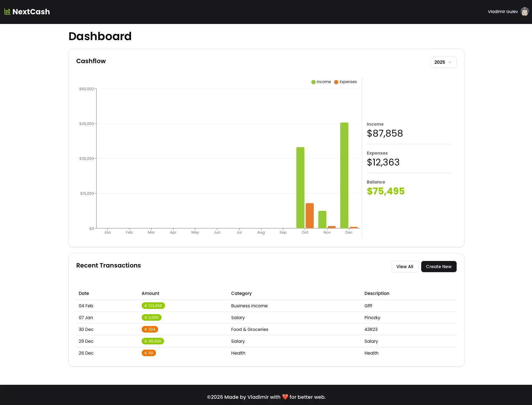Click the Category column header
The height and width of the screenshot is (405, 532).
tap(241, 293)
